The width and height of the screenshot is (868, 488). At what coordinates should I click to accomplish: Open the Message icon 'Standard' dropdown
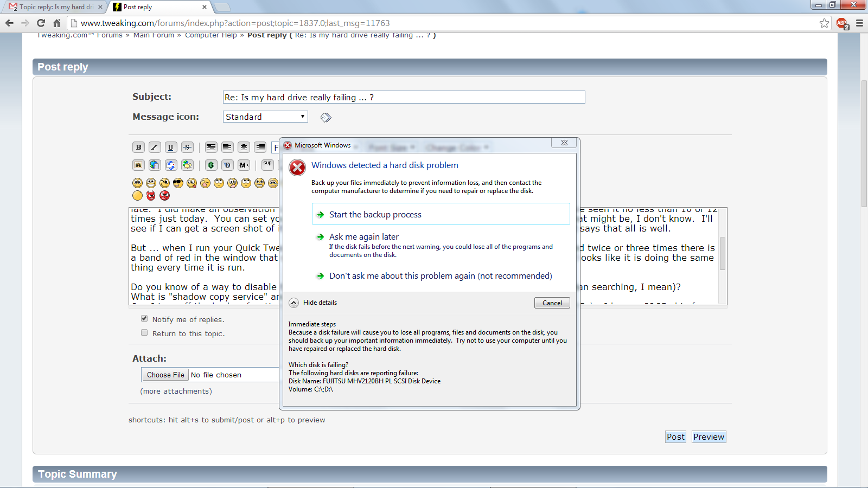[265, 117]
